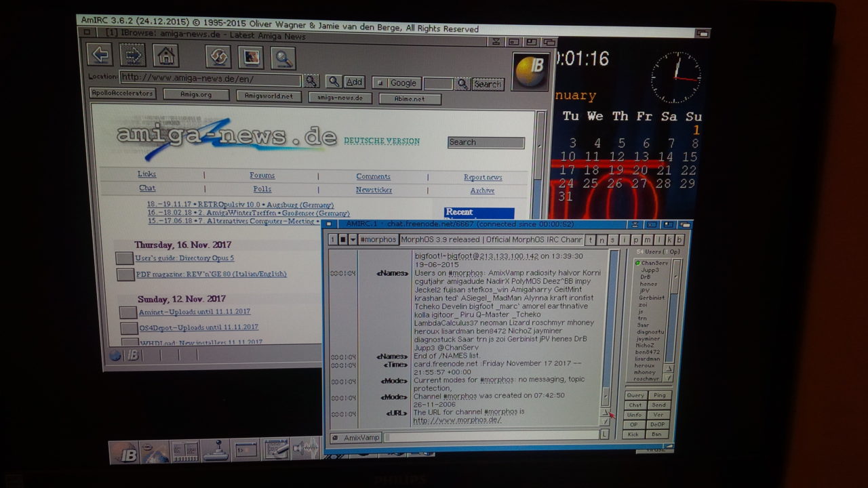Toggle channel mode n in AmIRC
Viewport: 868px width, 488px height.
601,240
